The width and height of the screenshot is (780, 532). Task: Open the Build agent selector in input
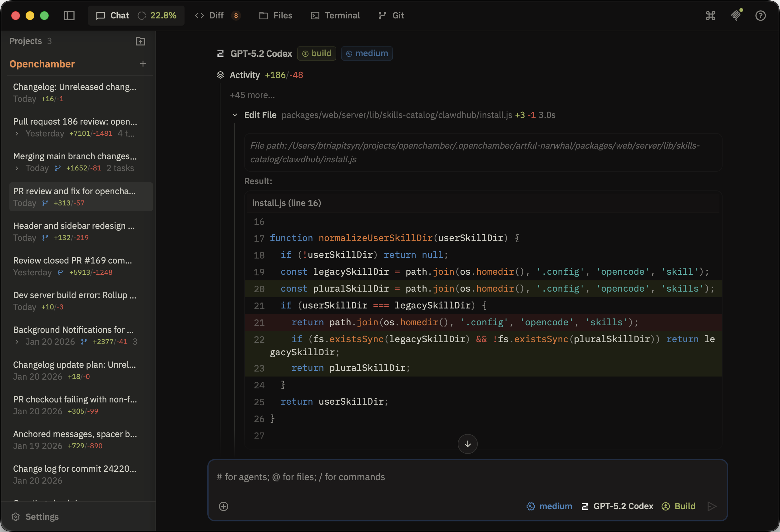coord(678,506)
